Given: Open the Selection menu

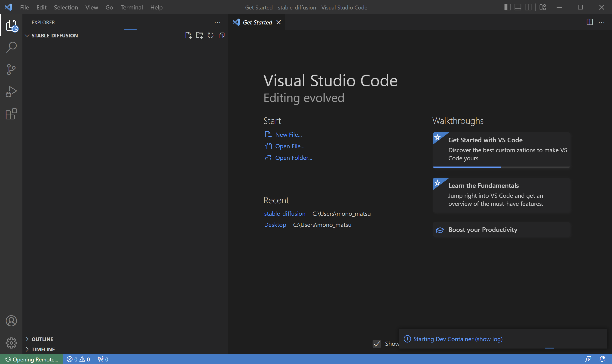Looking at the screenshot, I should 66,7.
